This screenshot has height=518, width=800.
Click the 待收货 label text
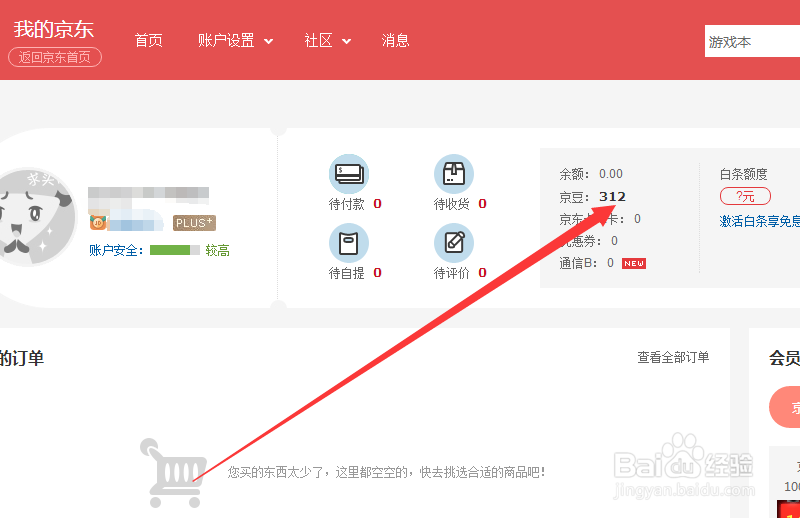click(x=452, y=204)
